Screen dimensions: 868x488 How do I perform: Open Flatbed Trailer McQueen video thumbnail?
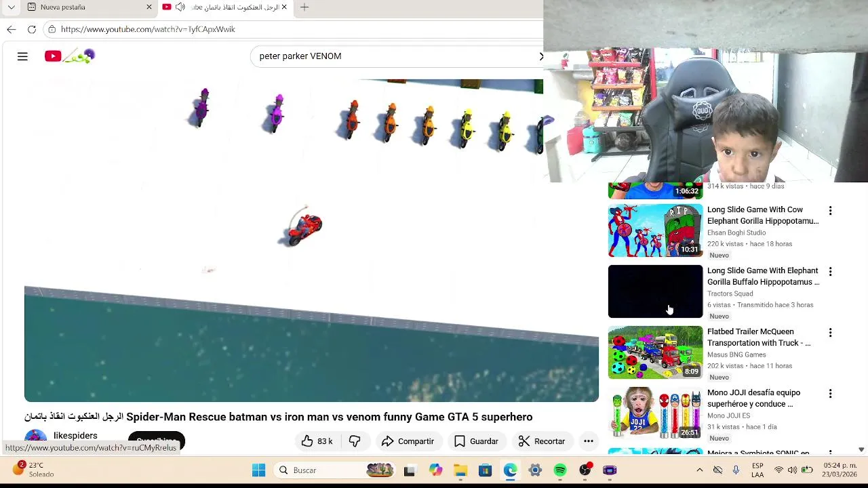[x=655, y=352]
